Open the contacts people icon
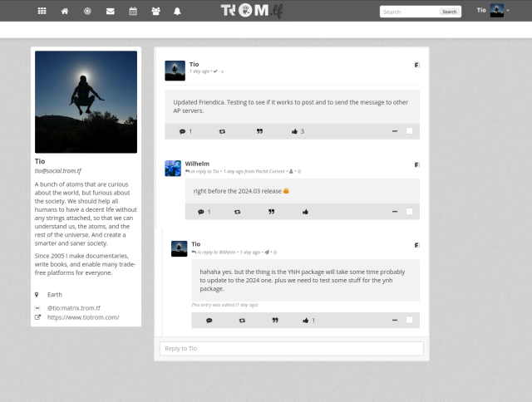The width and height of the screenshot is (532, 402). point(155,11)
